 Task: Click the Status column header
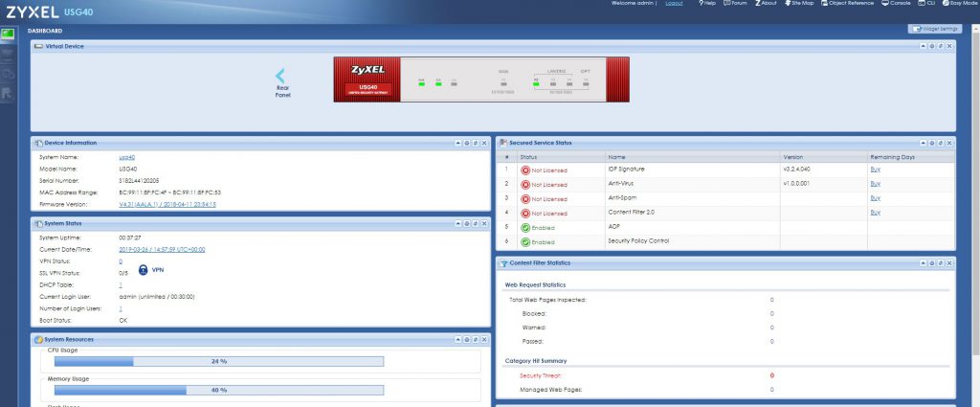click(x=561, y=158)
